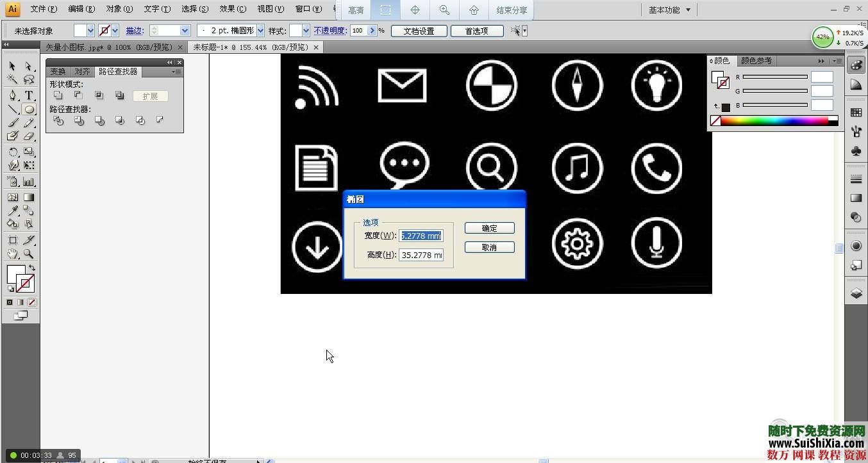Viewport: 868px width, 463px height.
Task: Select the Type tool
Action: click(x=29, y=95)
